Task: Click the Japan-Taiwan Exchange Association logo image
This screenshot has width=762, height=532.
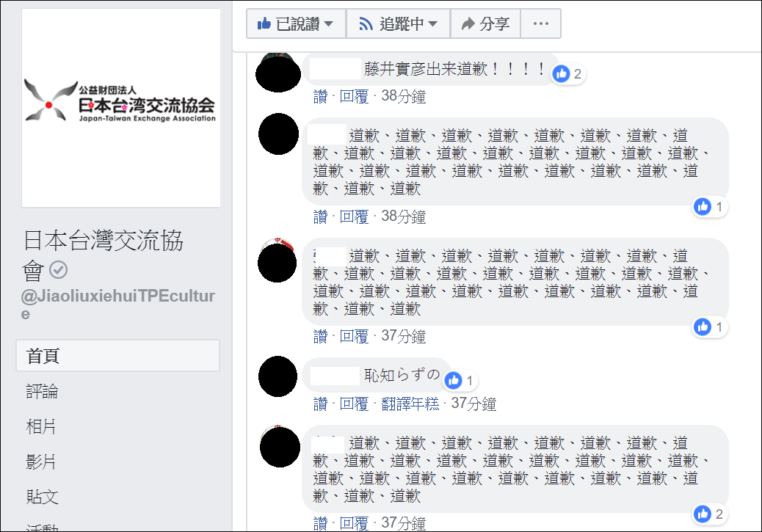Action: (120, 108)
